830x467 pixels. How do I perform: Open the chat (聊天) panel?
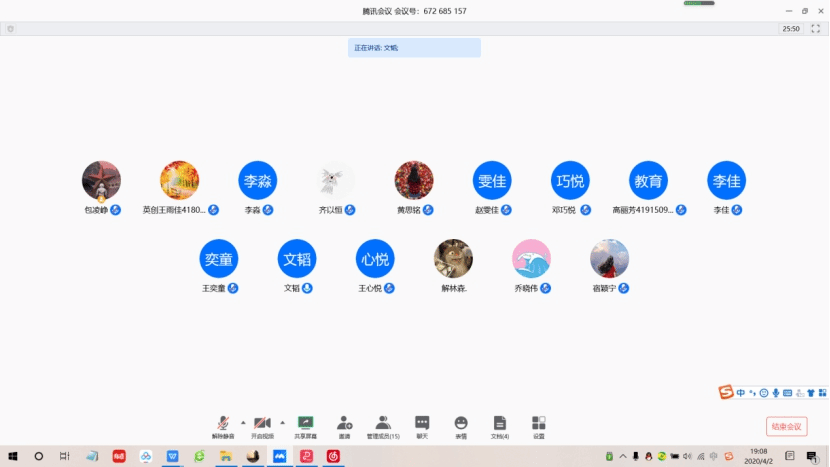coord(422,425)
